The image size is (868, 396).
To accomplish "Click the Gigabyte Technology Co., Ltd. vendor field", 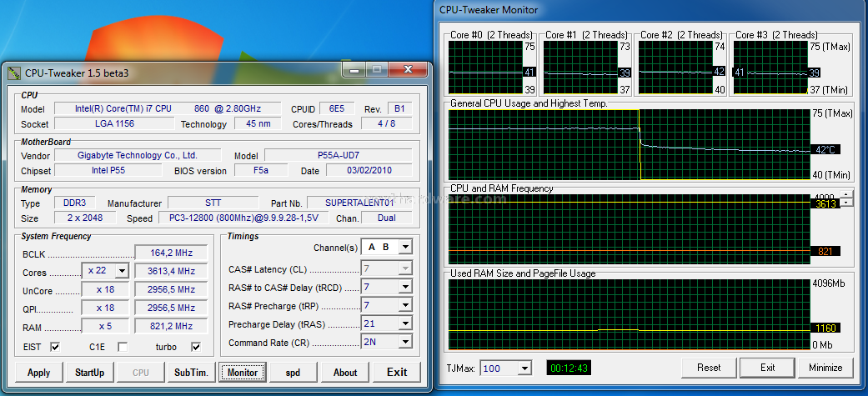I will 138,155.
